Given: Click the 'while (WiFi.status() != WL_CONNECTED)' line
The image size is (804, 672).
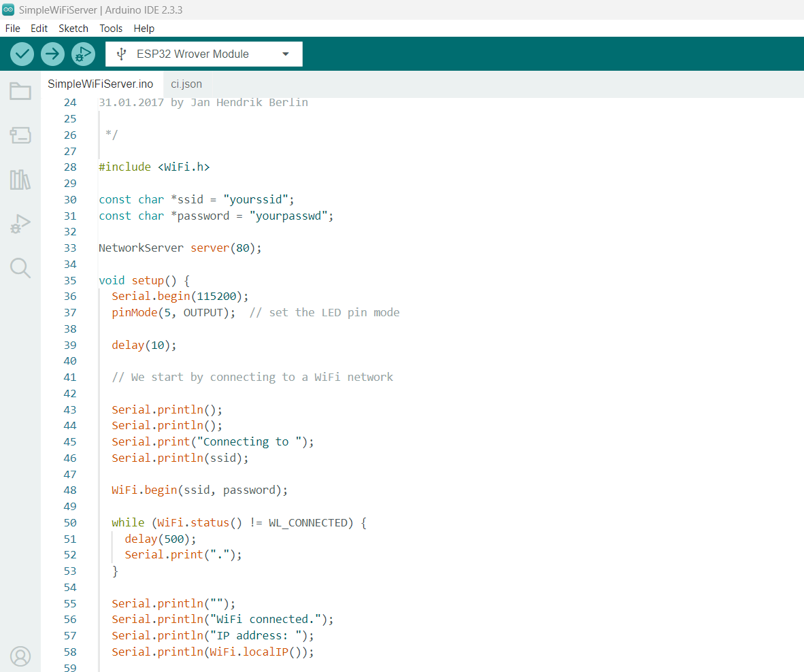Looking at the screenshot, I should pyautogui.click(x=239, y=523).
